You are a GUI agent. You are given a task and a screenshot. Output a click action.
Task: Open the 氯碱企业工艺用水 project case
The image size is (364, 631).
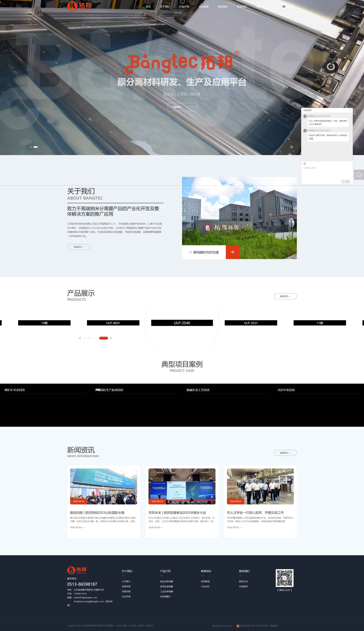tap(198, 390)
